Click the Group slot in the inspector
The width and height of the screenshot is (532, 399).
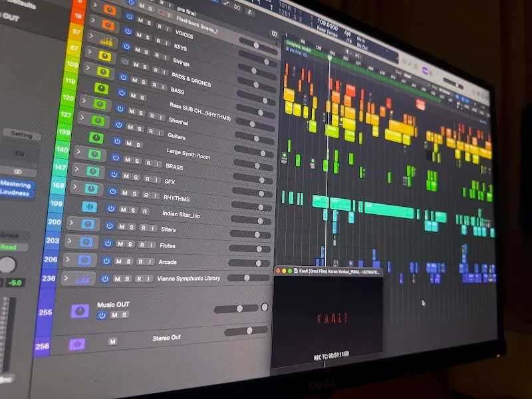tap(13, 235)
